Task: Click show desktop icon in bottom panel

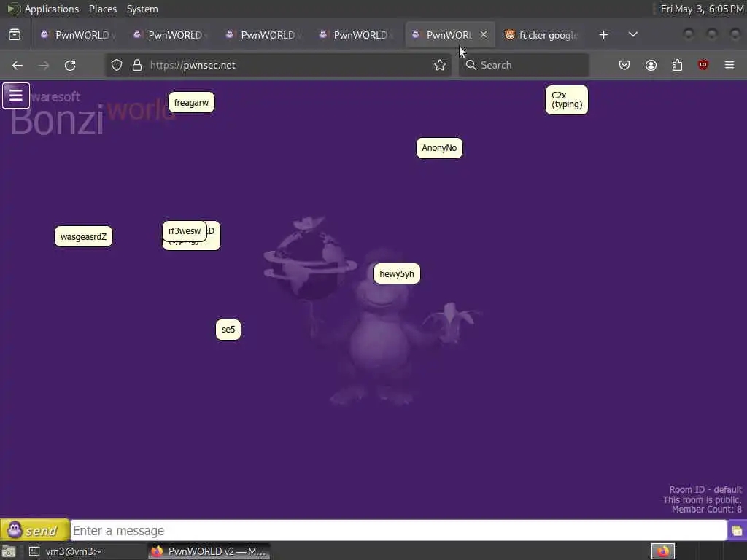Action: [9, 552]
